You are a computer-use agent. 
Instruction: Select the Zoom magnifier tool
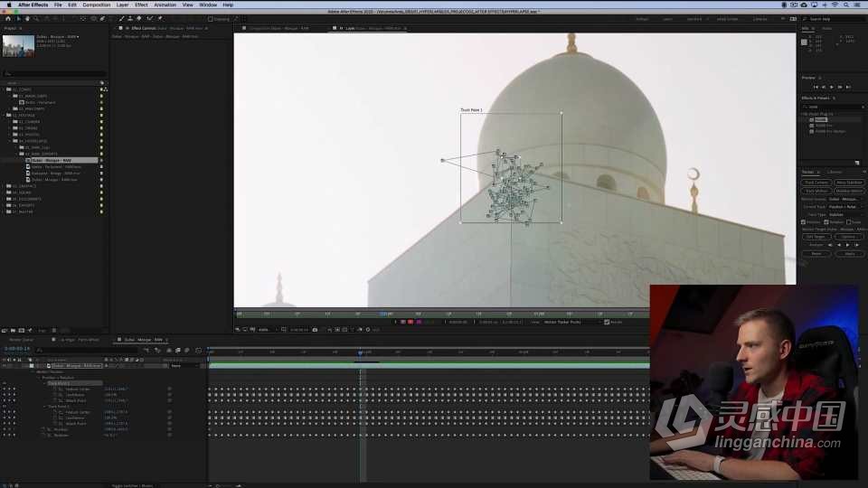(36, 19)
